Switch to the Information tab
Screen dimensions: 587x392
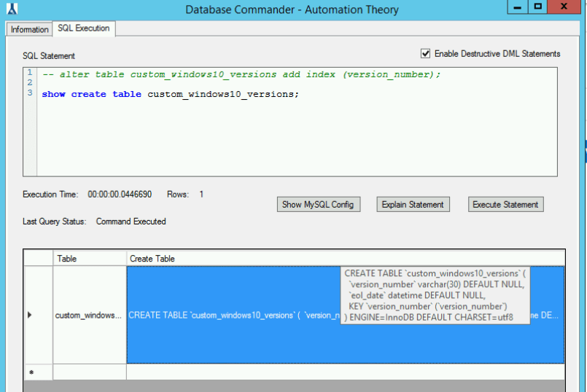(29, 29)
